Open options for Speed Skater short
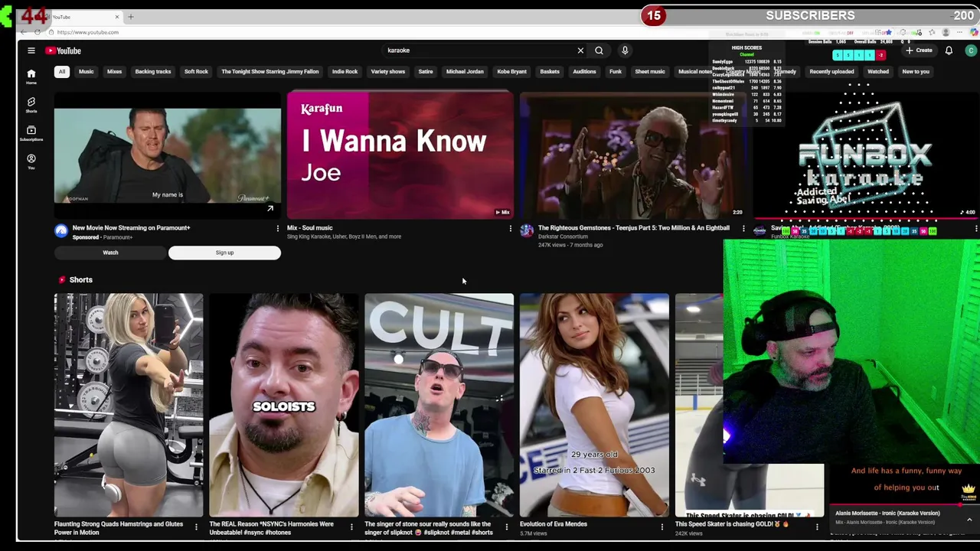980x551 pixels. coord(817,527)
